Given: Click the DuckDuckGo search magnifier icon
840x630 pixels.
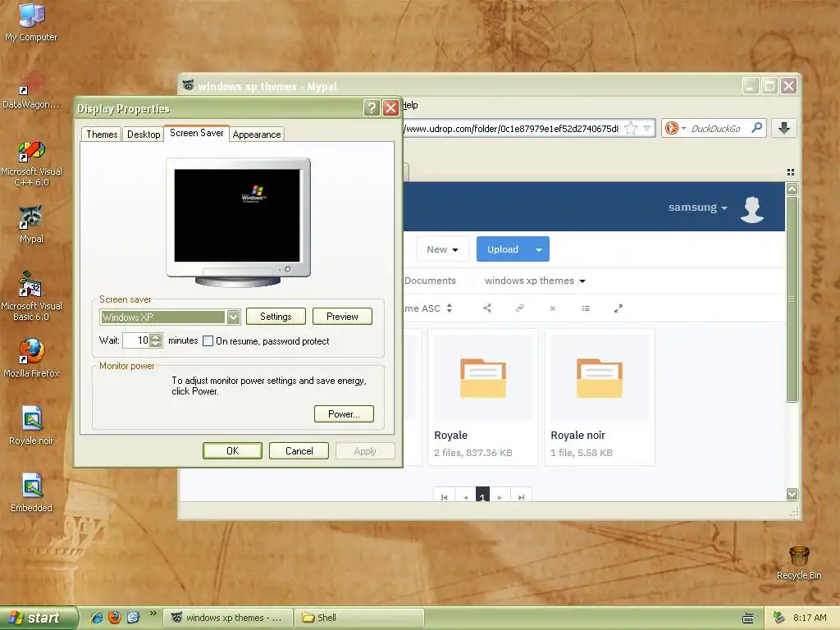Looking at the screenshot, I should point(757,128).
